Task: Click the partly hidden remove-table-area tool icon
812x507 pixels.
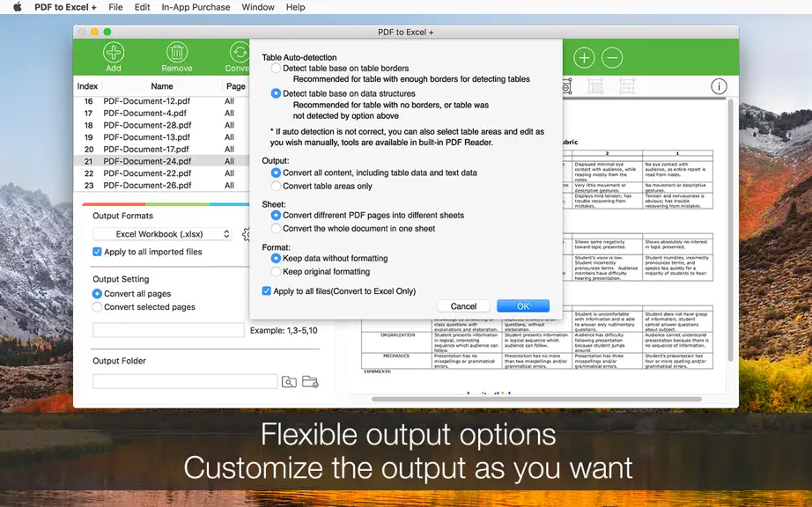Action: [x=567, y=86]
